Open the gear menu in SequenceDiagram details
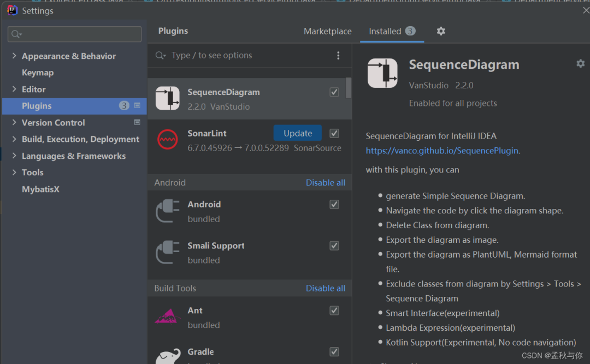Viewport: 590px width, 364px height. (x=580, y=63)
